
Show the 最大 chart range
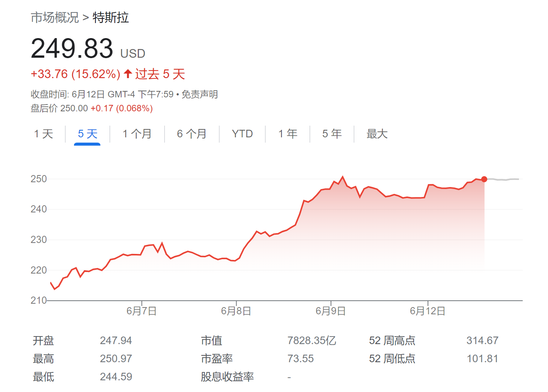point(377,134)
